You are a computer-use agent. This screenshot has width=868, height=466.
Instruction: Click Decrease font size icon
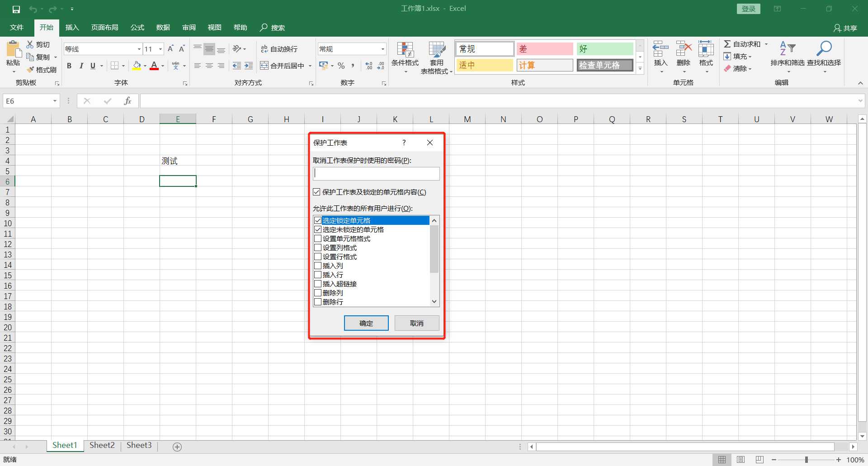click(x=182, y=49)
